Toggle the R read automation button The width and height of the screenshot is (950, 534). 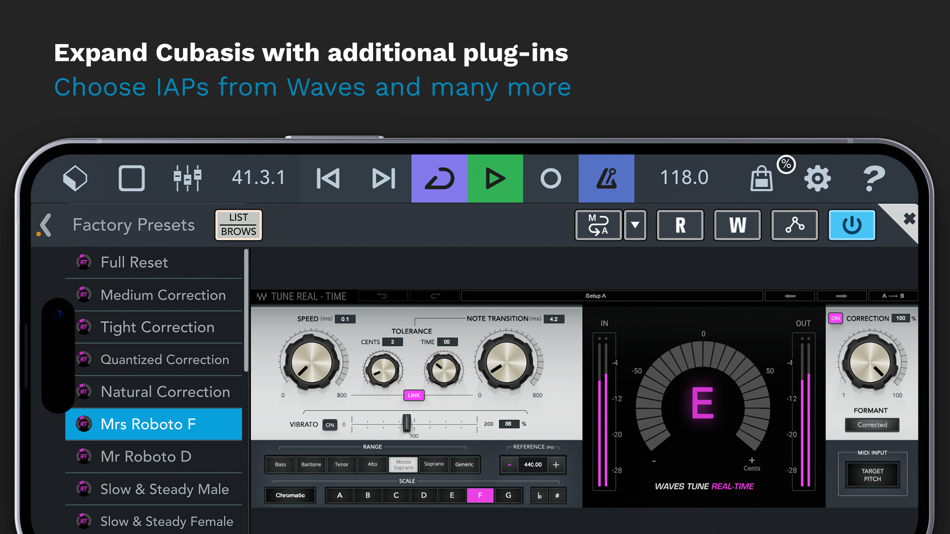pos(680,225)
